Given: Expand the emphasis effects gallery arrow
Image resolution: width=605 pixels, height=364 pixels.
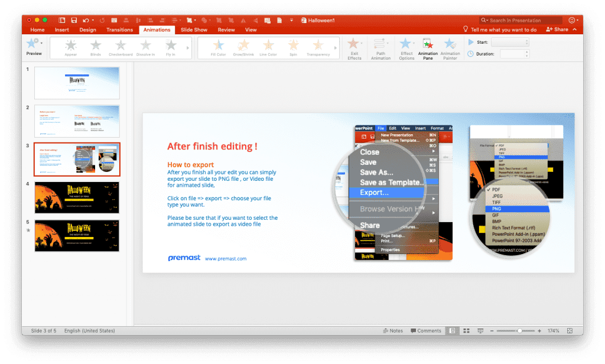Looking at the screenshot, I should [x=336, y=48].
